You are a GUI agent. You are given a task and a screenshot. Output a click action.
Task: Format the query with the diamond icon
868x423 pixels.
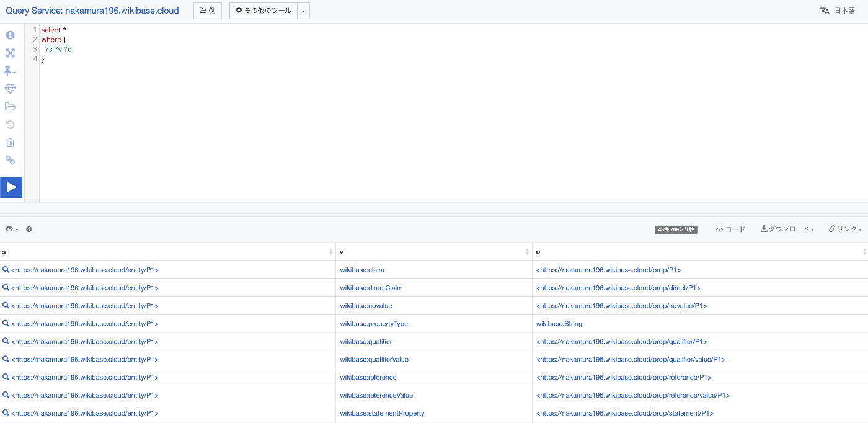tap(10, 89)
